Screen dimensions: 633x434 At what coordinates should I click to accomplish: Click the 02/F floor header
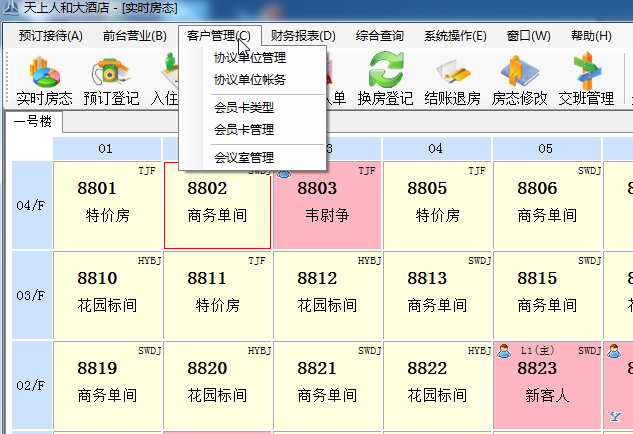32,386
